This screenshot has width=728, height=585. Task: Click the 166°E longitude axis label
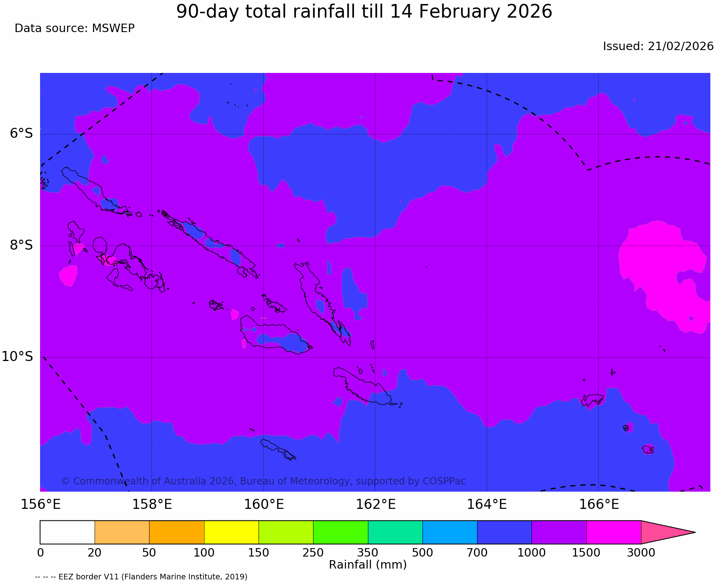click(x=599, y=504)
